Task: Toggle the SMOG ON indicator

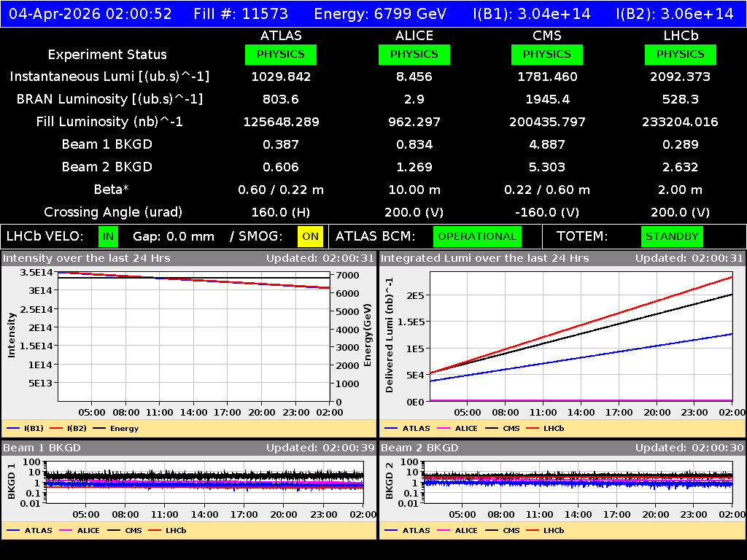Action: 309,236
